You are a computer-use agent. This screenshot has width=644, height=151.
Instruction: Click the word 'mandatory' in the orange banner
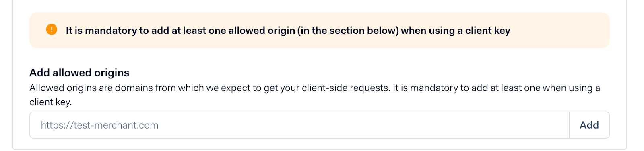tap(111, 31)
